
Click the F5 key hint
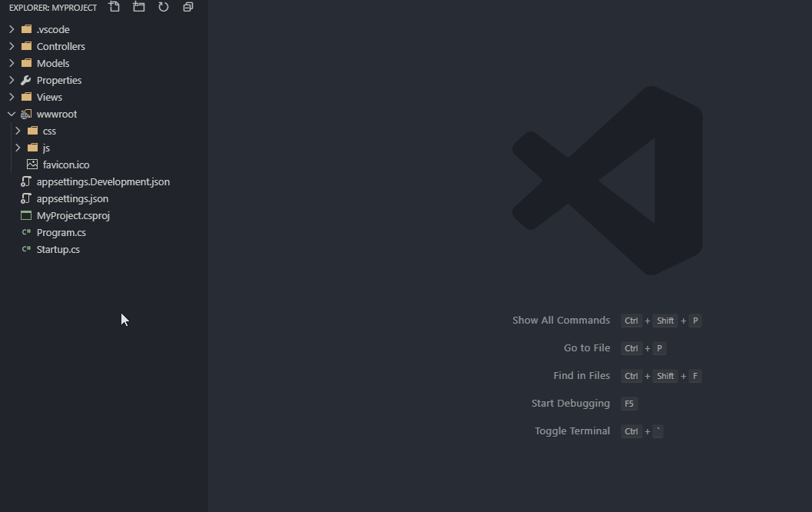(629, 404)
